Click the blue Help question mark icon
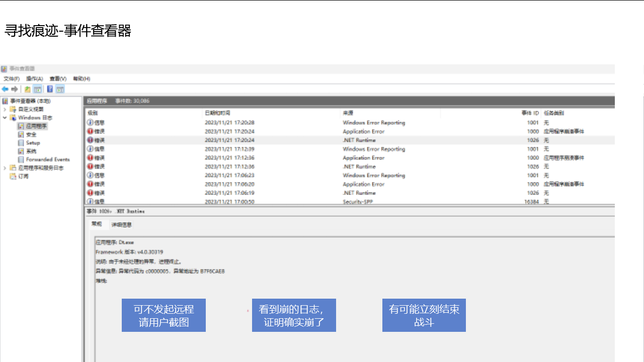644x362 pixels. (x=50, y=89)
